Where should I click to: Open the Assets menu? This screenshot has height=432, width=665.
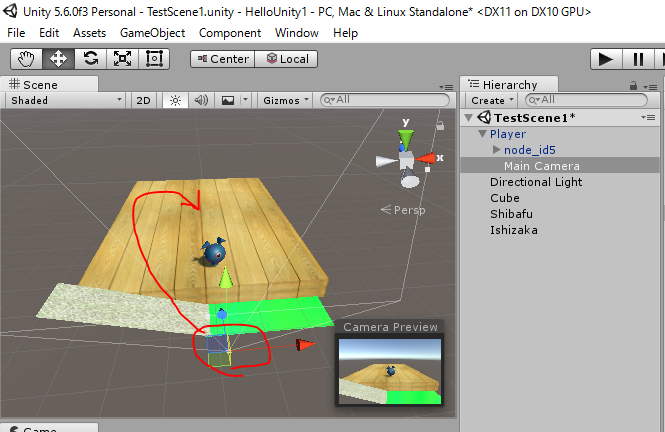click(89, 33)
